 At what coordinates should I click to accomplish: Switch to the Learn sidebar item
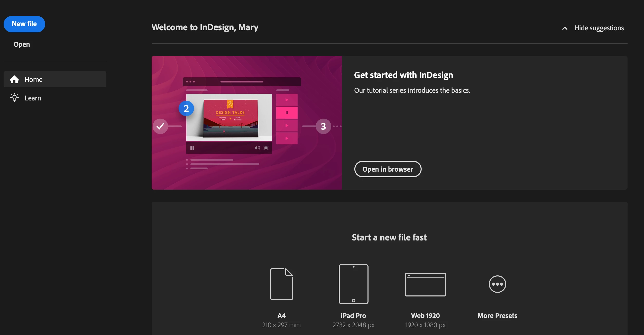point(33,98)
